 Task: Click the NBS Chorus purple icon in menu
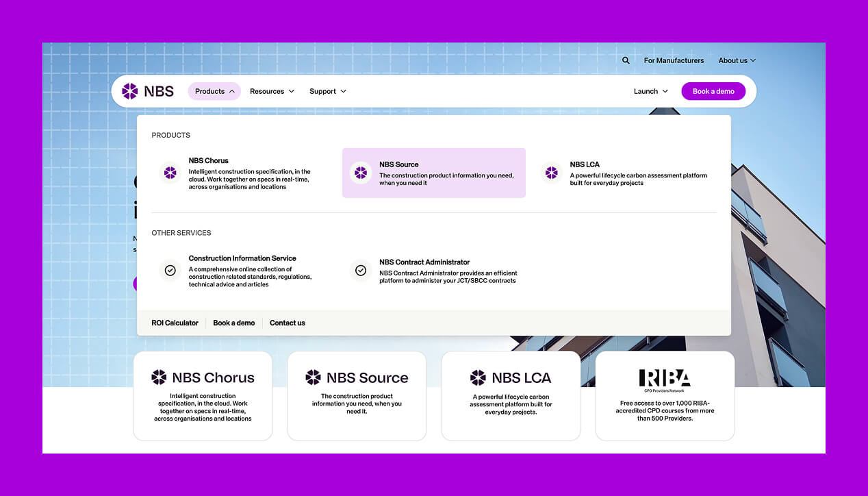[x=170, y=173]
